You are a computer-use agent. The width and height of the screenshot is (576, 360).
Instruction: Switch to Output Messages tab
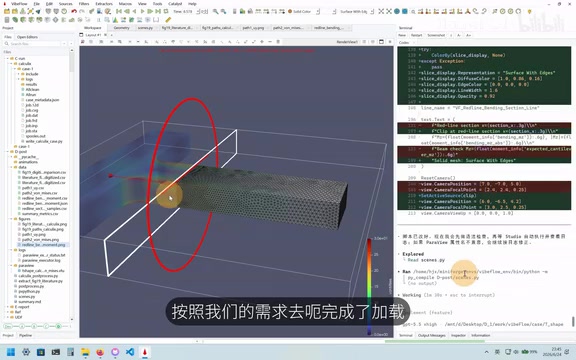coord(432,335)
